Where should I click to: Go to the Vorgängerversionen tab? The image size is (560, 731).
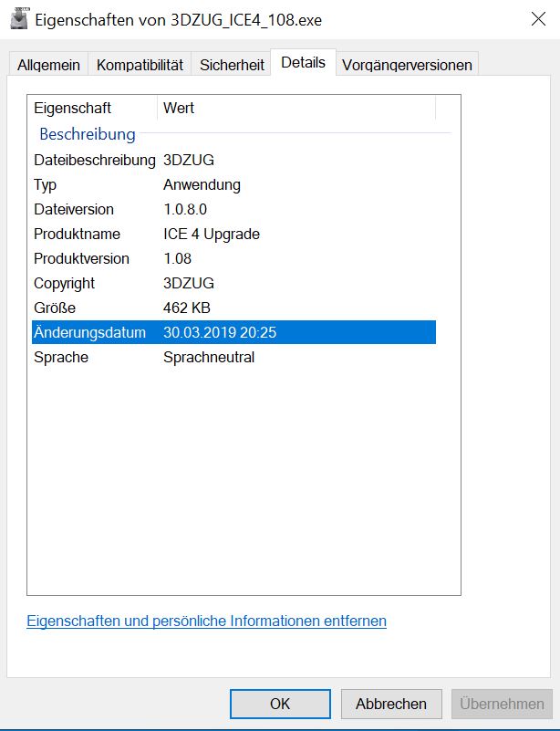[407, 65]
